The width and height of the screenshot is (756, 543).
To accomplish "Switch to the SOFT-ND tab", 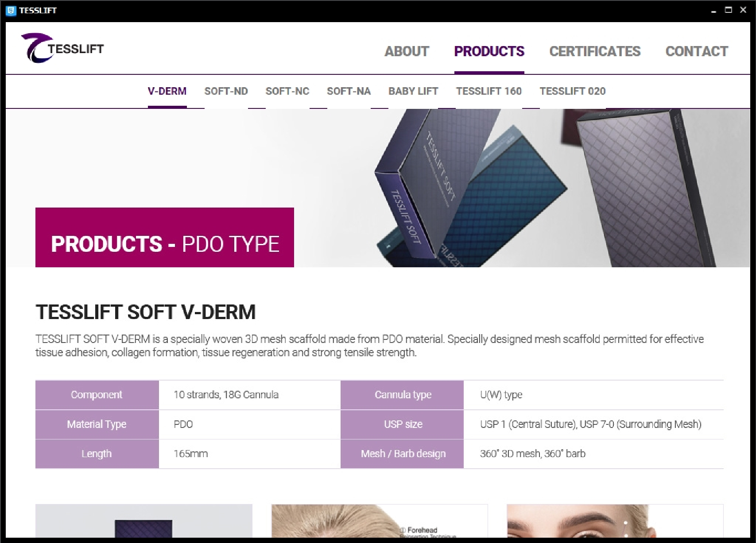I will point(226,91).
